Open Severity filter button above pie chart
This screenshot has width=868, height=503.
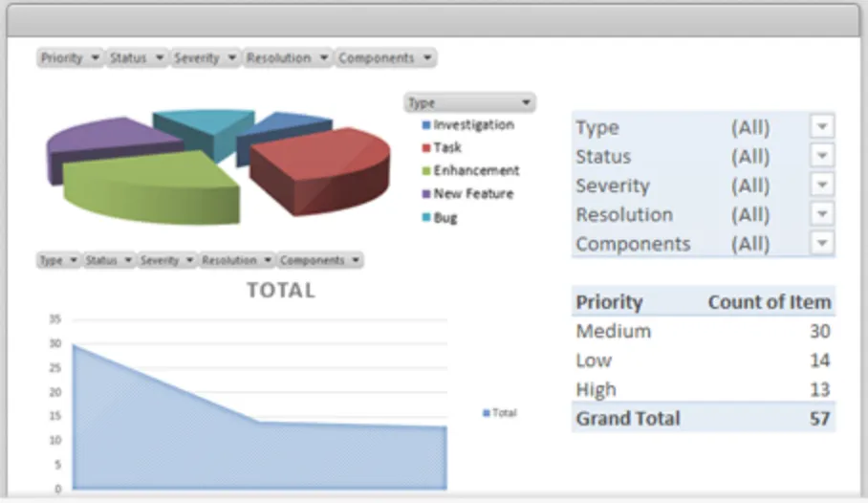206,57
